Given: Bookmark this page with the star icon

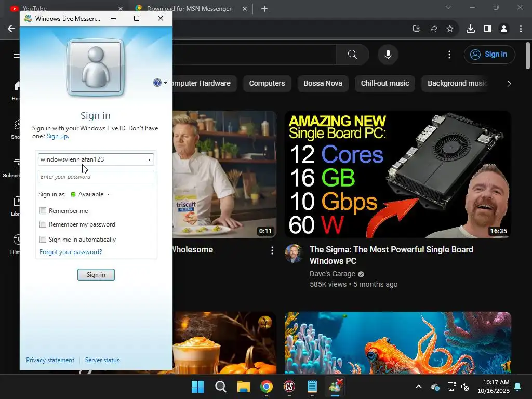Looking at the screenshot, I should (x=450, y=29).
